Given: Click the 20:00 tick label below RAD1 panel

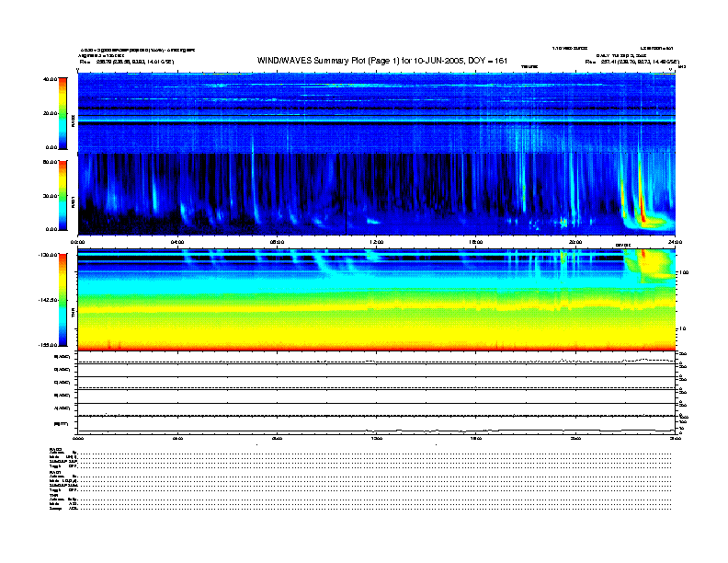Looking at the screenshot, I should point(575,242).
